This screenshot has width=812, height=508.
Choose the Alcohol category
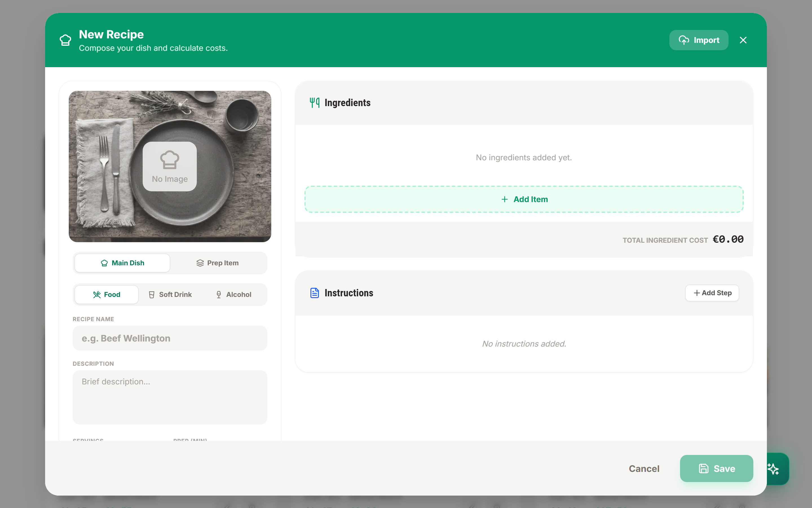point(233,294)
